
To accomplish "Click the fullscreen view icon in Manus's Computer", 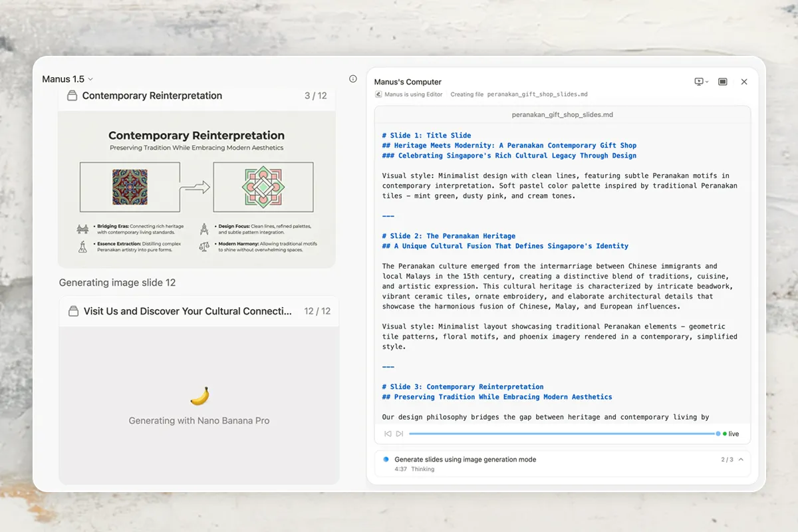I will click(x=722, y=81).
